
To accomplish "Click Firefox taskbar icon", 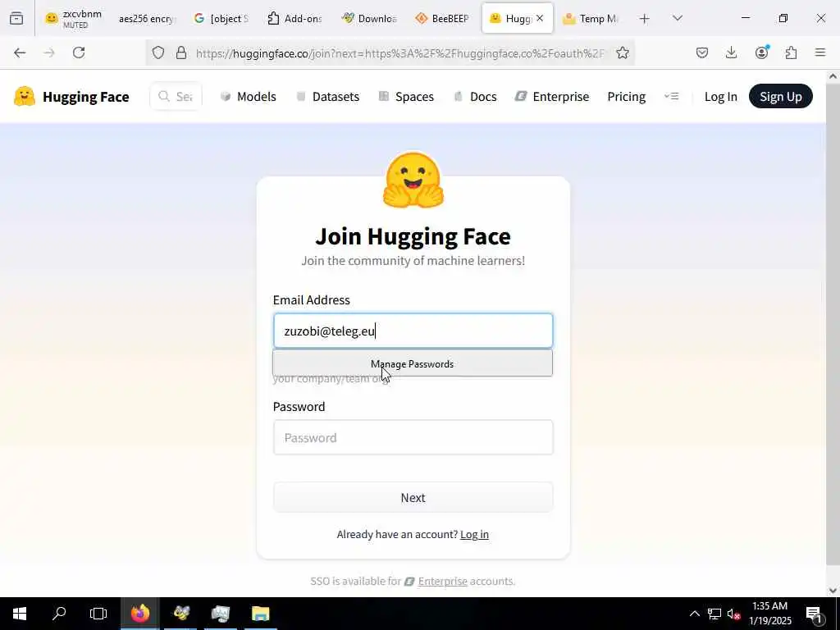I will coord(140,614).
